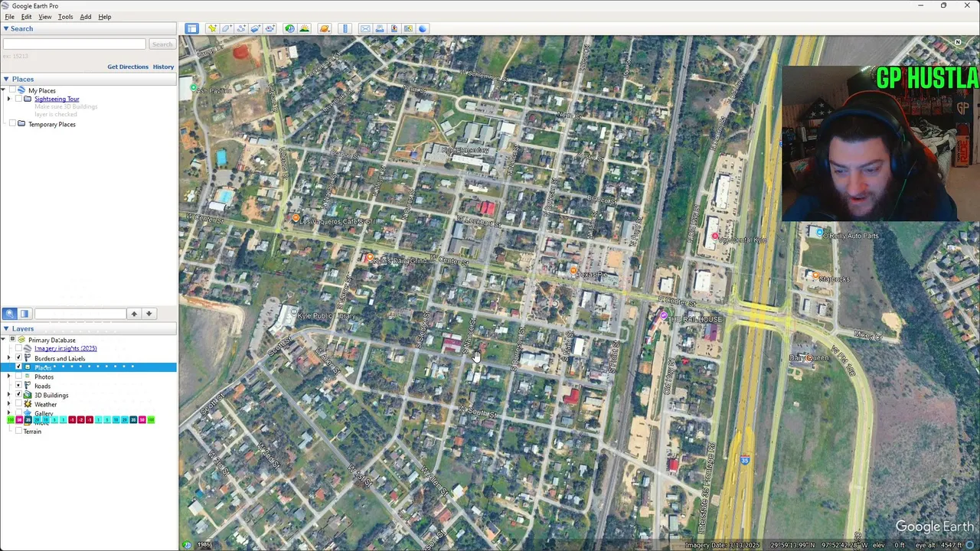
Task: Uncheck the Places layer checkbox
Action: click(x=18, y=367)
